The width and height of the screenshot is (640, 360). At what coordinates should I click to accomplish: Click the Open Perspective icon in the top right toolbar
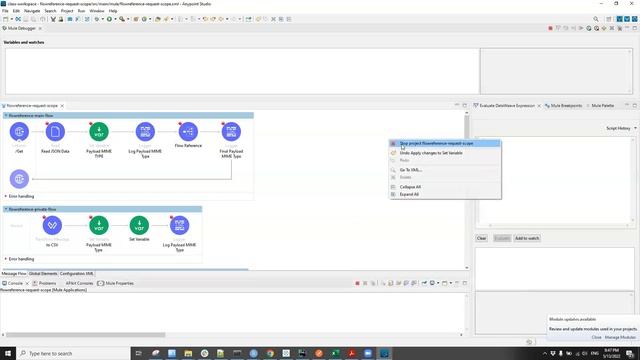point(609,19)
